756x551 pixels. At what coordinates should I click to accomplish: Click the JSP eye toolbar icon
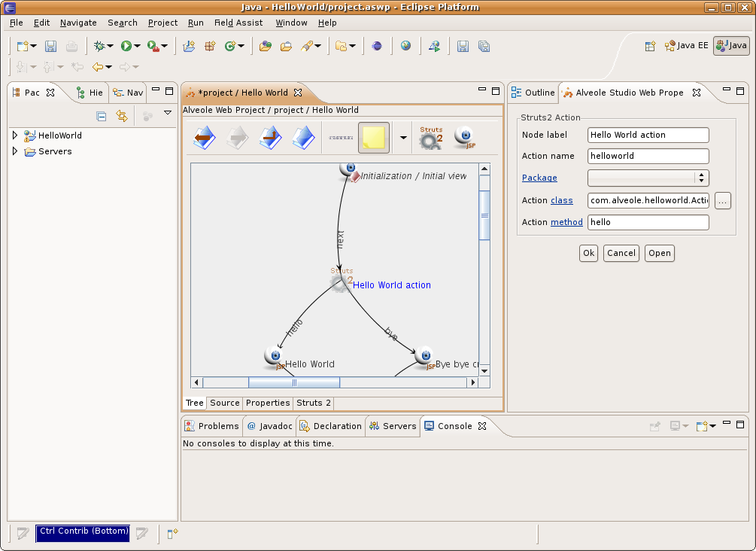(x=465, y=138)
